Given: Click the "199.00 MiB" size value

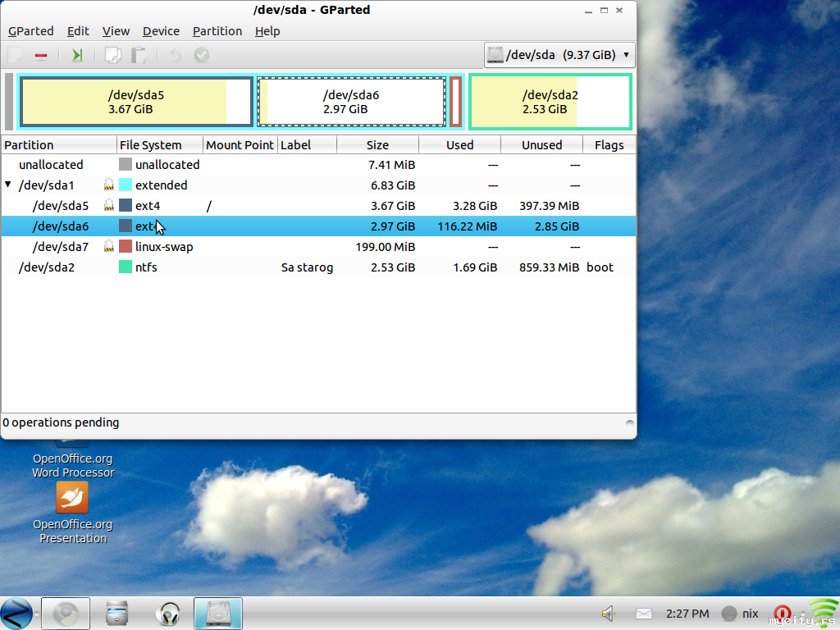Looking at the screenshot, I should pyautogui.click(x=386, y=246).
